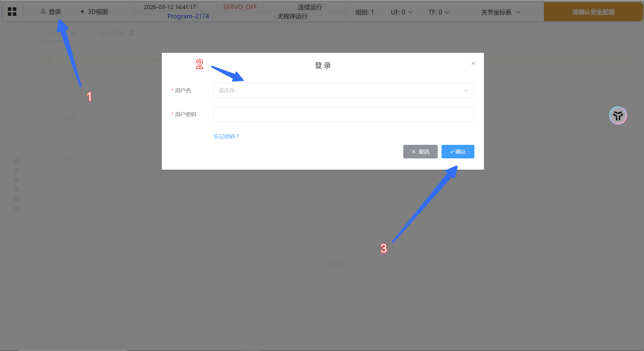Open the 用户名 select dropdown
Viewport: 644px width, 351px height.
[343, 90]
